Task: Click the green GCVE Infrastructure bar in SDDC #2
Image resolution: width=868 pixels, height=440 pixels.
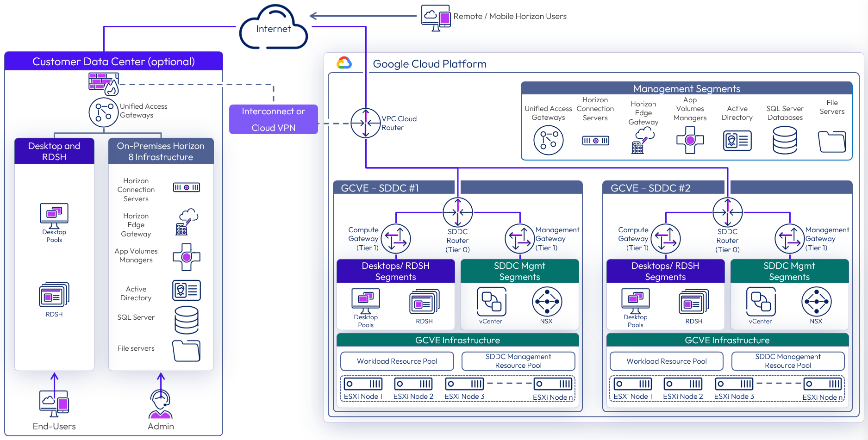Action: (x=727, y=340)
